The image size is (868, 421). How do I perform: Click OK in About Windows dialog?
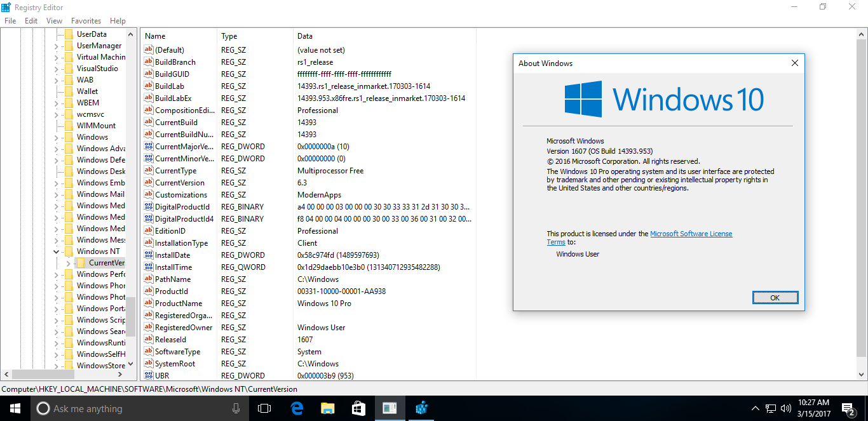(x=775, y=298)
